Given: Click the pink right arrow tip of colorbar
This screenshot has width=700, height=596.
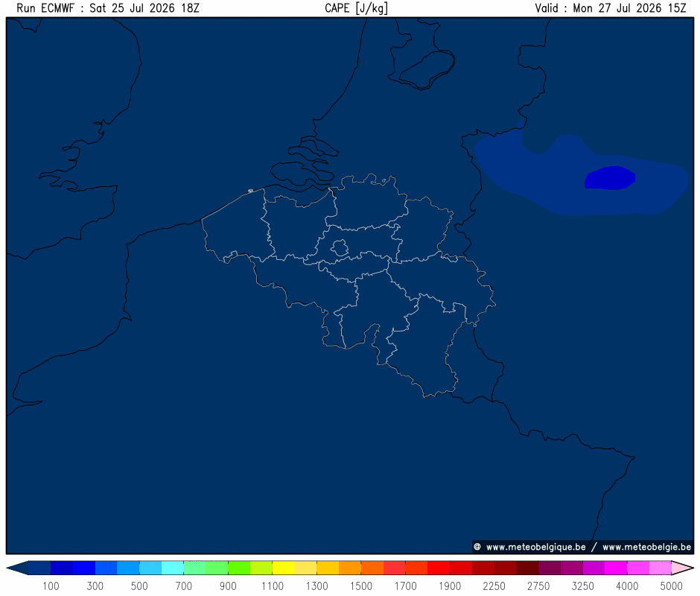Looking at the screenshot, I should 683,568.
